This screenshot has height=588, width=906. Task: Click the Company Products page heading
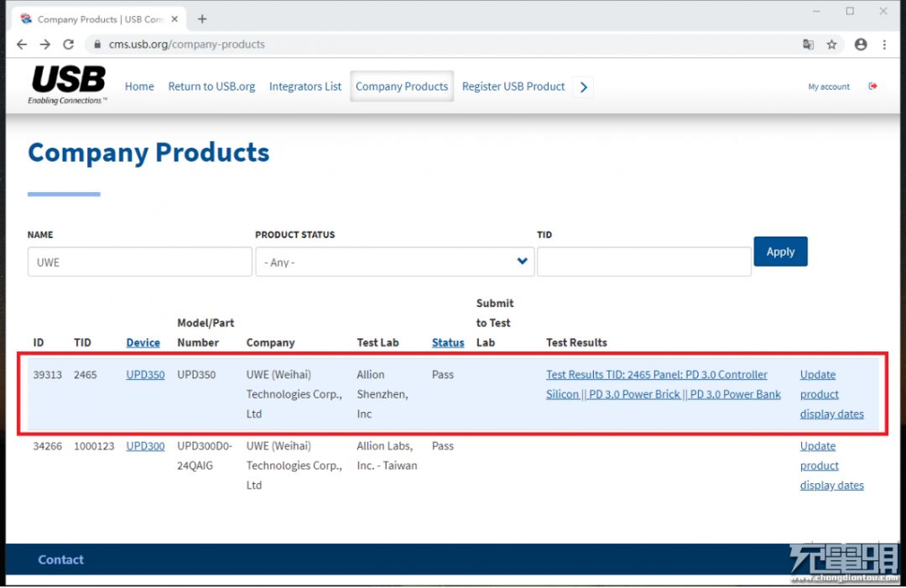[x=148, y=153]
